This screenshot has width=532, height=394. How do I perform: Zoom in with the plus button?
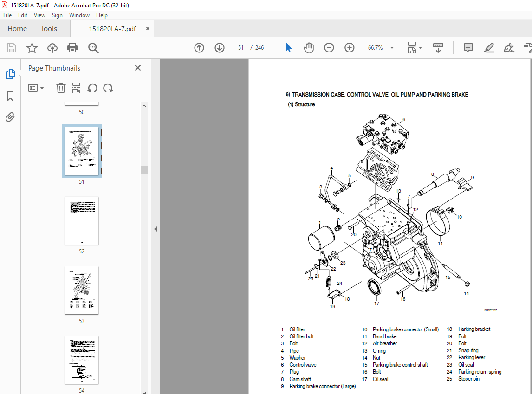click(350, 48)
